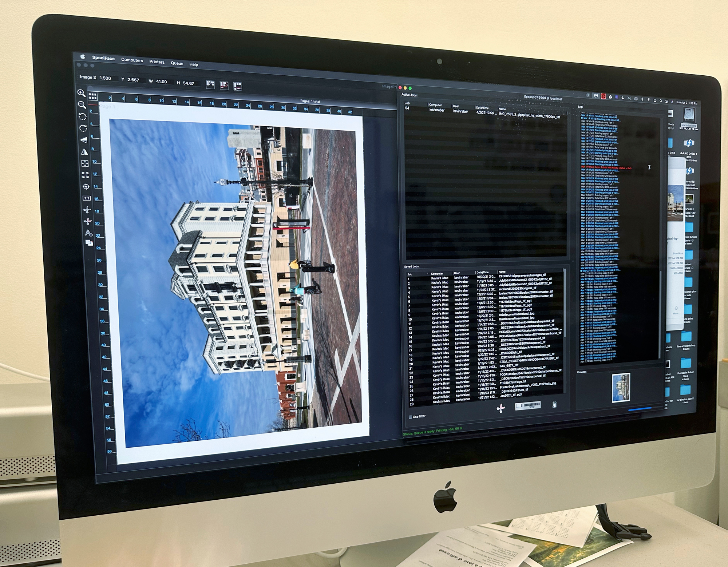Rotate image counterclockwise with left toolbar icon

click(83, 116)
